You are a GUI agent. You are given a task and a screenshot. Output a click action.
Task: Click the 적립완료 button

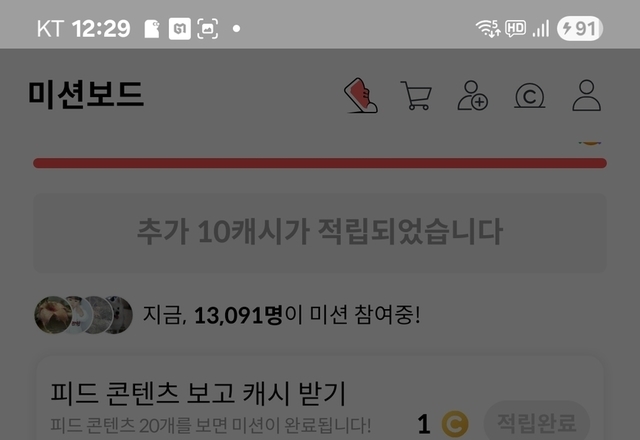pos(537,422)
